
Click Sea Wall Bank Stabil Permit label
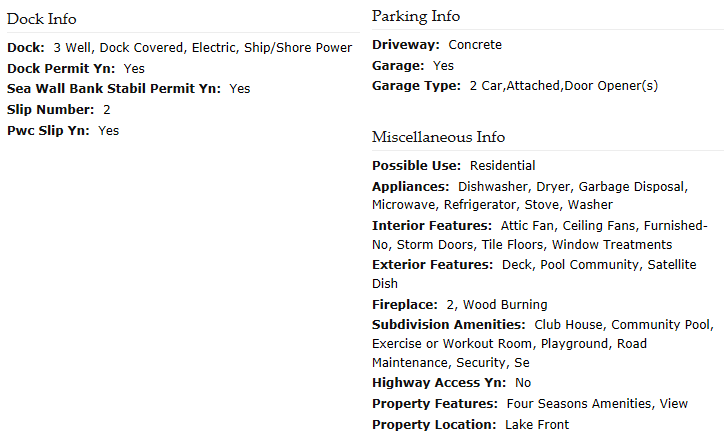click(x=114, y=89)
